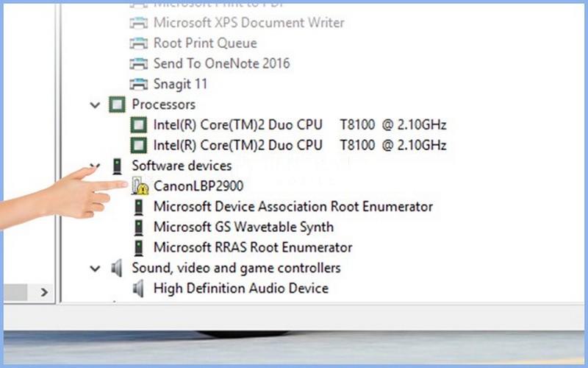Select the CanonLBP2900 device name
Viewport: 588px width, 368px height.
click(x=198, y=186)
